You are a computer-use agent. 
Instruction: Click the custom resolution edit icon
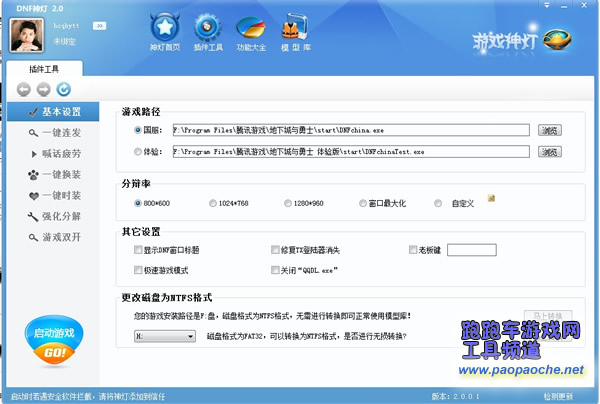tap(491, 198)
